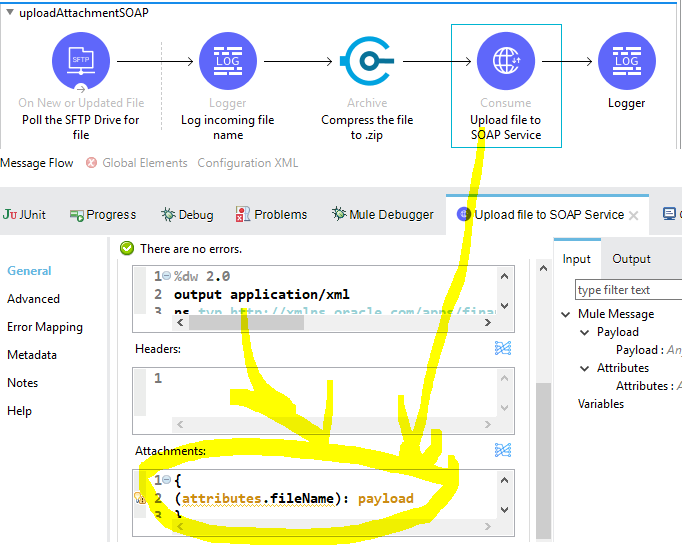This screenshot has height=545, width=682.
Task: Open Configuration XML view
Action: coord(247,163)
